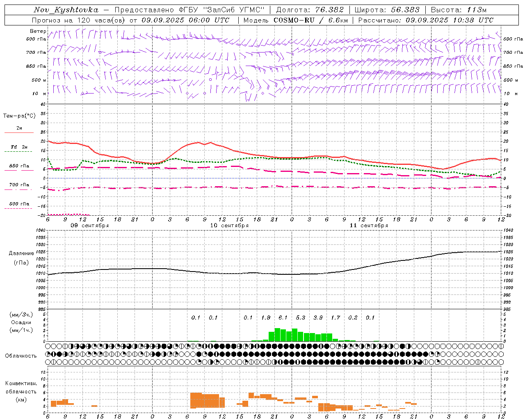Click the date label 10 сентября
Image resolution: width=525 pixels, height=420 pixels.
click(x=229, y=226)
